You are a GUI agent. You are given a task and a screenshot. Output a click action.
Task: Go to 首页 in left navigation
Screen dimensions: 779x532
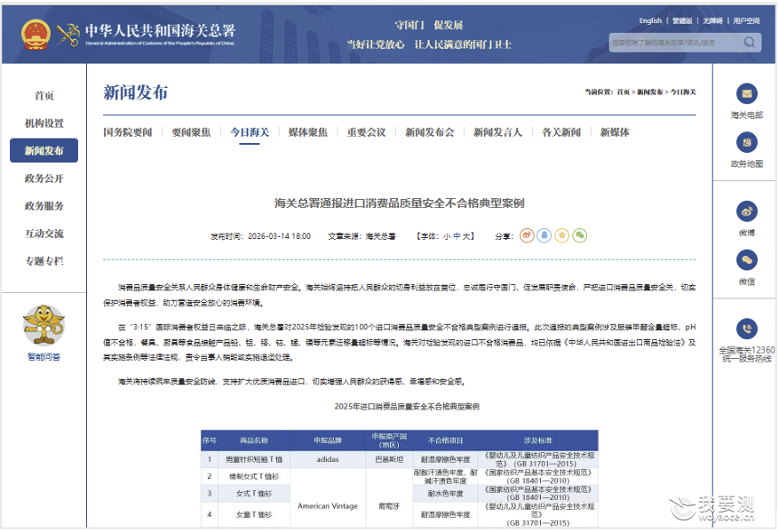point(44,96)
